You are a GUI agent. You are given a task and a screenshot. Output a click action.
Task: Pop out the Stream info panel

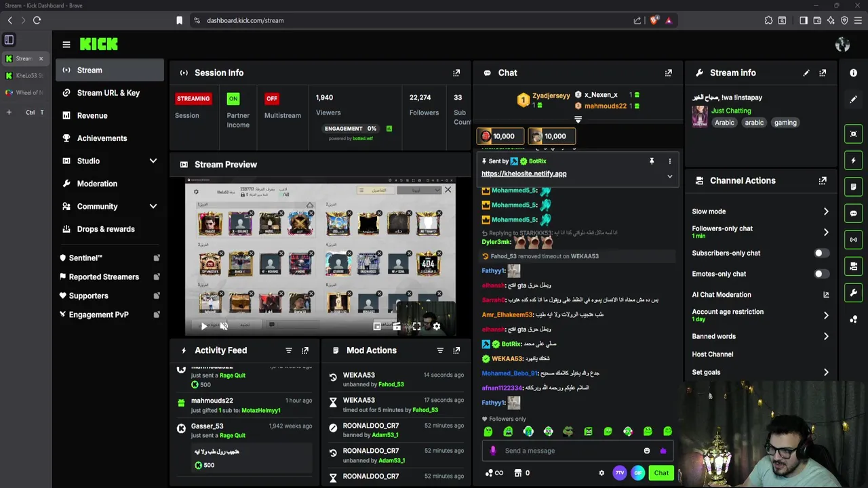tap(823, 73)
